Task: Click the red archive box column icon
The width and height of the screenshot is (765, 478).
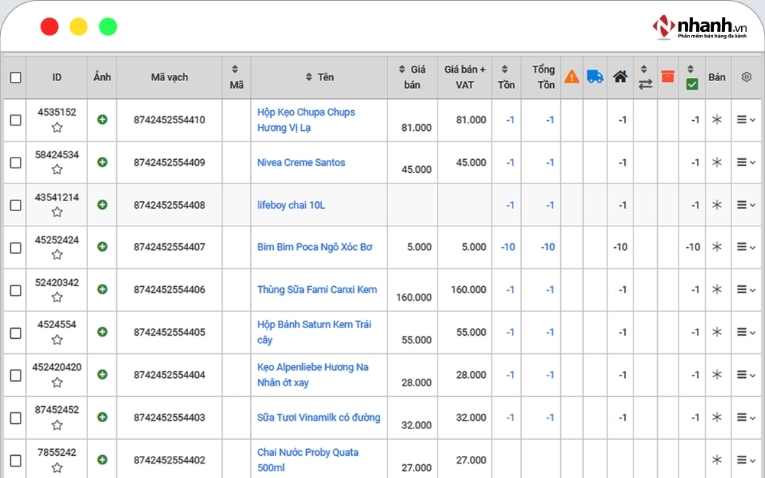Action: coord(667,76)
